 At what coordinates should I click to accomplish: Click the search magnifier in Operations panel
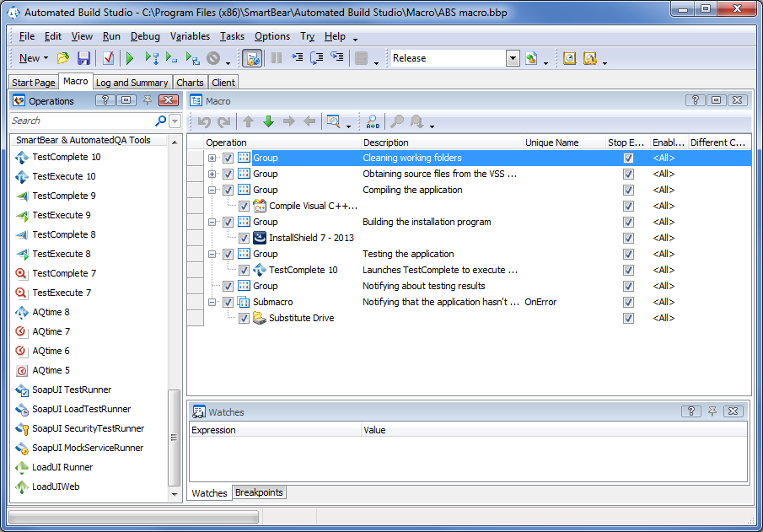coord(160,121)
